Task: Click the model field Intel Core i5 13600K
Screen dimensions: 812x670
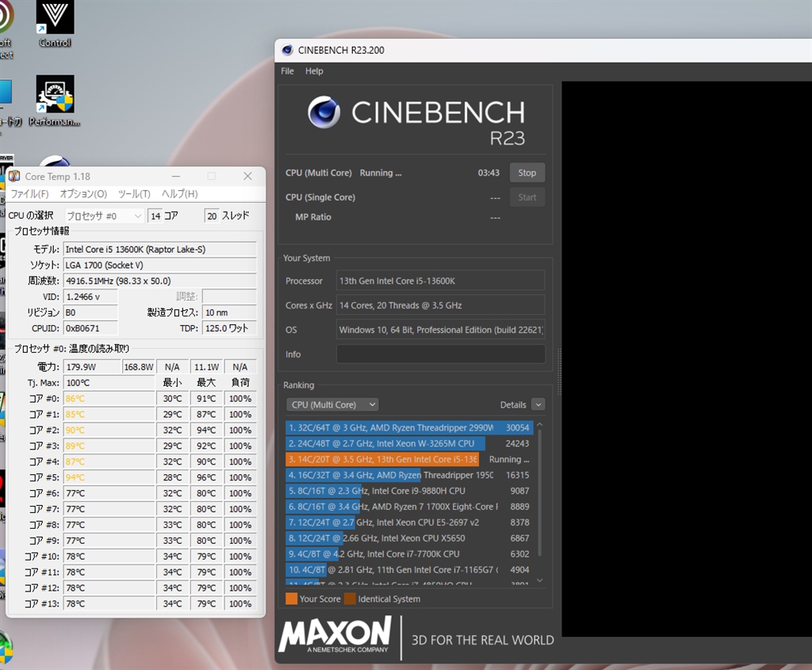Action: click(x=160, y=250)
